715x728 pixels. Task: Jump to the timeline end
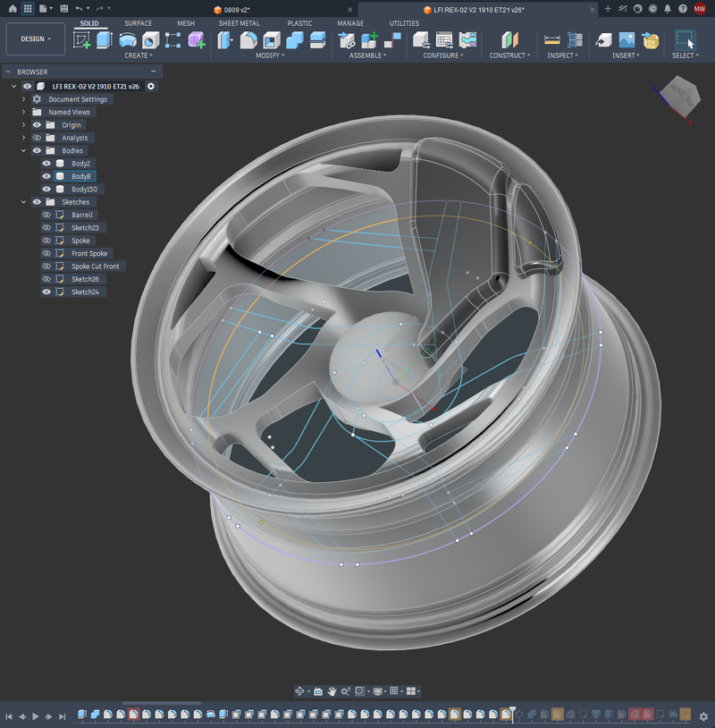click(63, 716)
